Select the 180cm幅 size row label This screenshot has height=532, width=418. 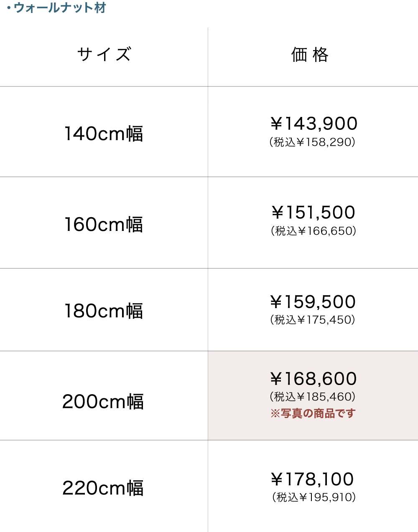(x=104, y=311)
